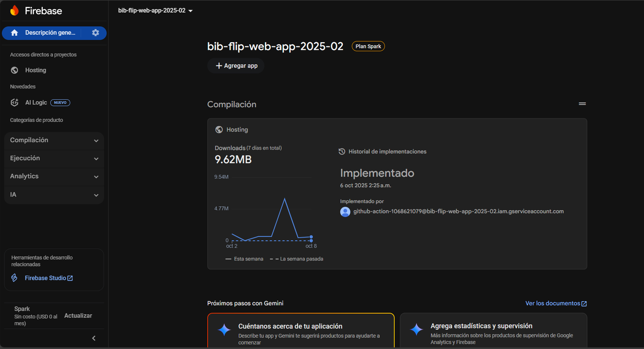Click Próximos pasos con Gemini heading
The image size is (644, 349).
246,303
